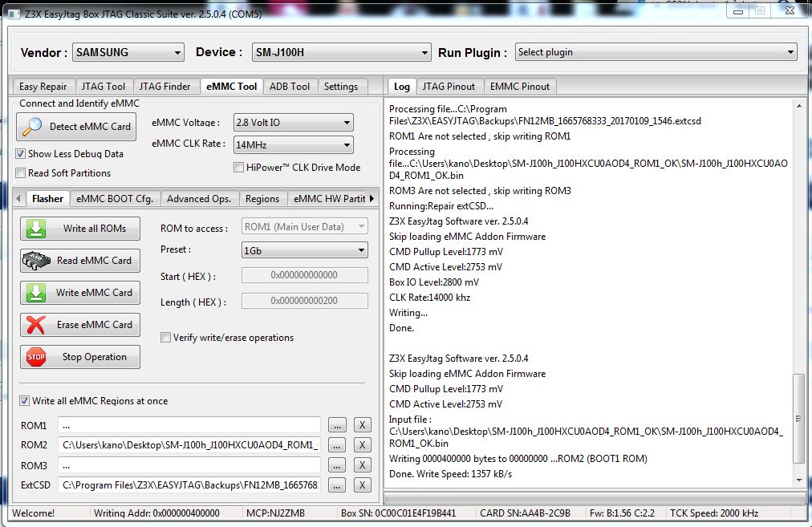
Task: Browse for ROM3 file with ... button
Action: (337, 465)
